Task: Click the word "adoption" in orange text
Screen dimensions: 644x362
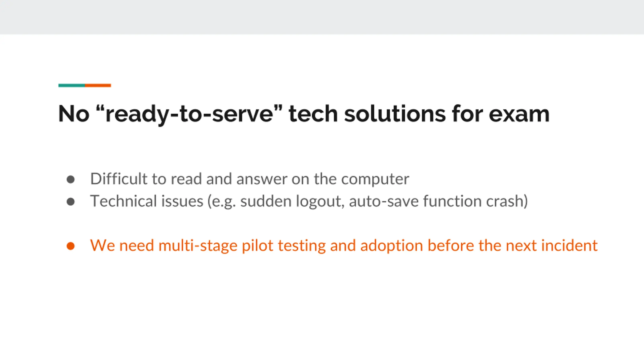Action: coord(391,246)
